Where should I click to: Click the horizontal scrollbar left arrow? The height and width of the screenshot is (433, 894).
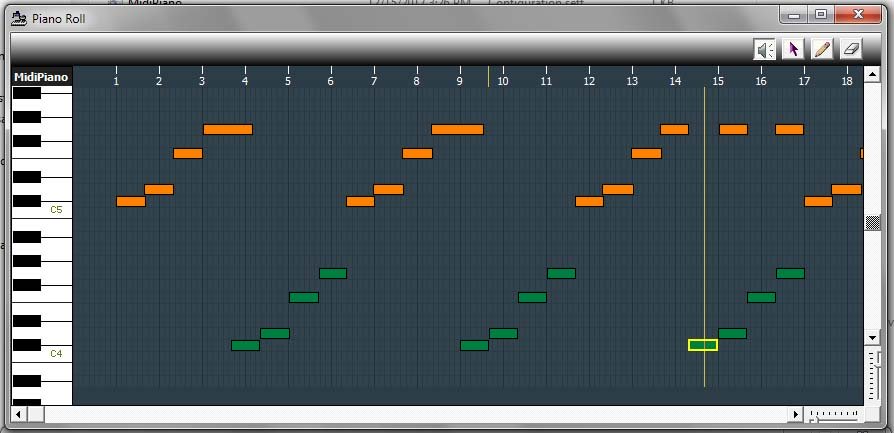pyautogui.click(x=19, y=414)
